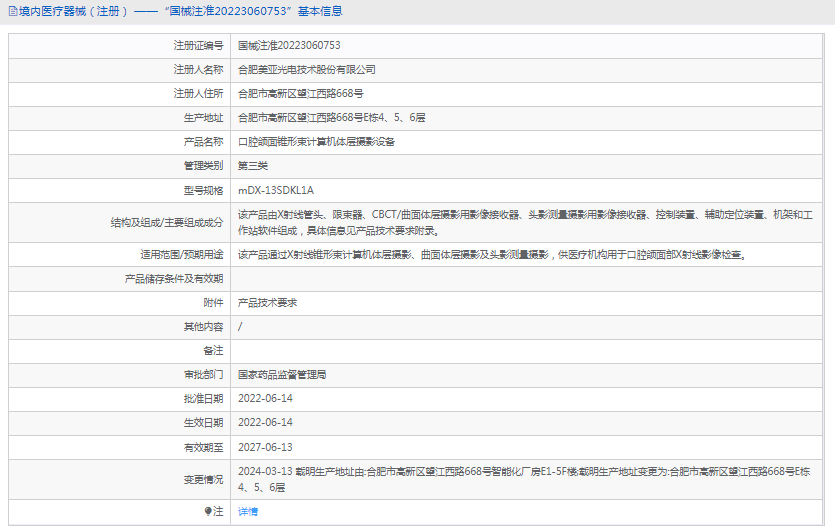The width and height of the screenshot is (835, 531).
Task: Click the 注册人名称 label
Action: pos(198,70)
